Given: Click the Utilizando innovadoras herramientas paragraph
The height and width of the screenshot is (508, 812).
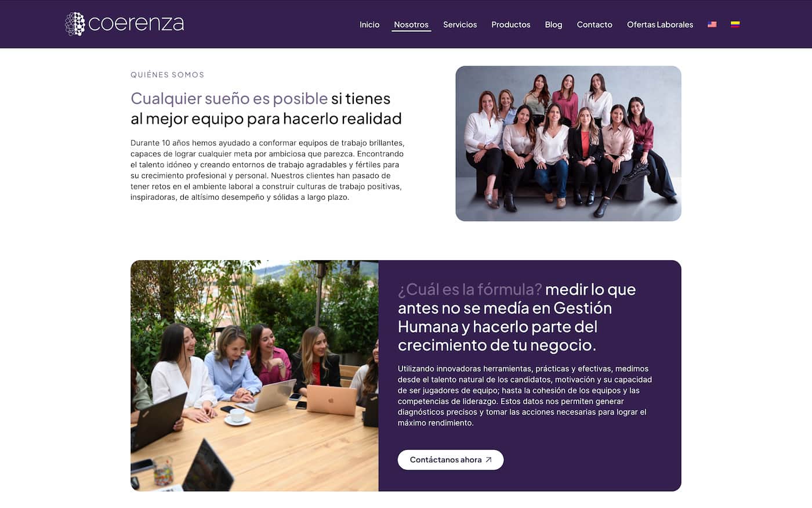Looking at the screenshot, I should 525,396.
